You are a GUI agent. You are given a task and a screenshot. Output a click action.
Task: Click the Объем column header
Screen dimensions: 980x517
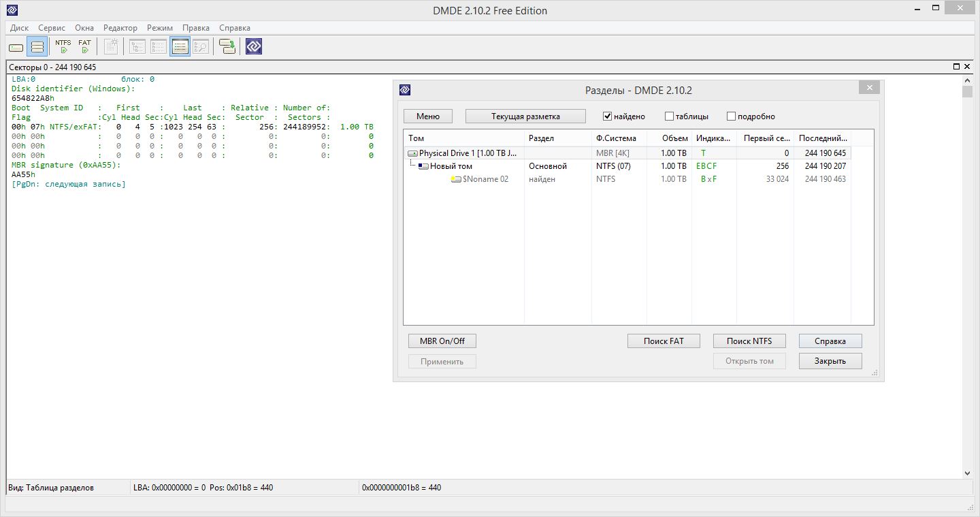[670, 138]
